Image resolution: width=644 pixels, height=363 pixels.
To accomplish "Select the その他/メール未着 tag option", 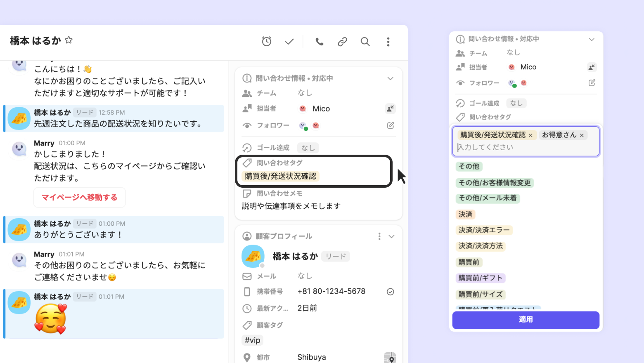I will pyautogui.click(x=488, y=198).
